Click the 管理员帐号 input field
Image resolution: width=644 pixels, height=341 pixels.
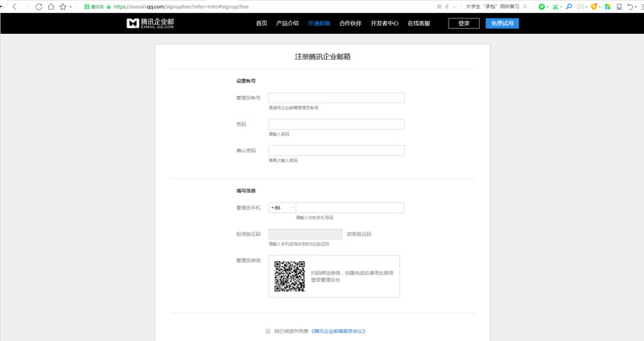[x=336, y=98]
